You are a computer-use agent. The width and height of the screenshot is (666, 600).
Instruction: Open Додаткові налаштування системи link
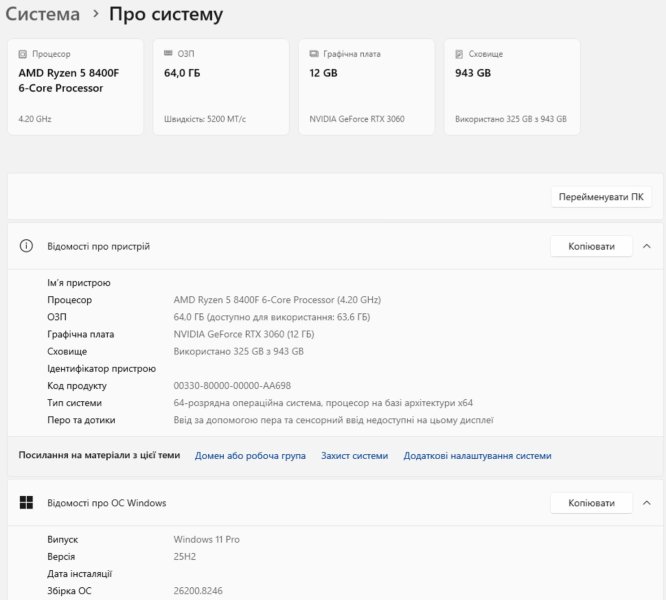(x=477, y=456)
